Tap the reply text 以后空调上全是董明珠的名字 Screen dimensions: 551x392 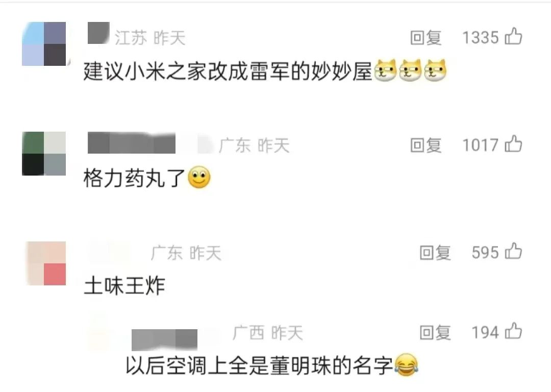[259, 366]
